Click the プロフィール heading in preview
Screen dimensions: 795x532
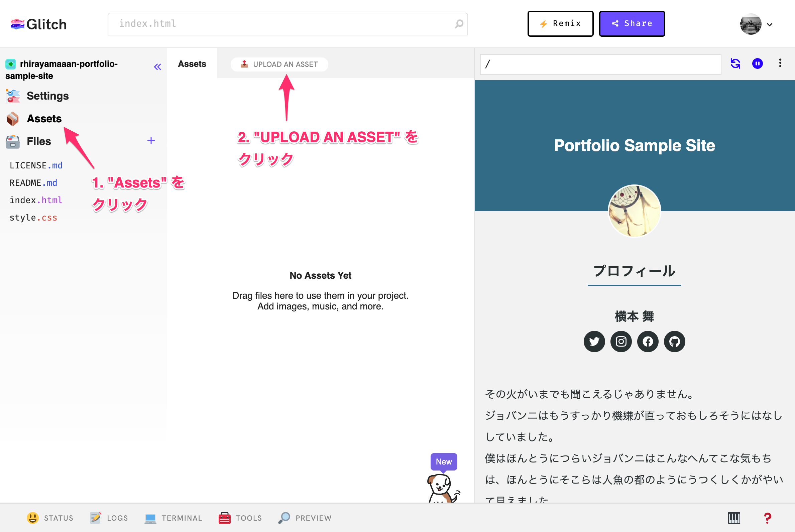(x=634, y=271)
